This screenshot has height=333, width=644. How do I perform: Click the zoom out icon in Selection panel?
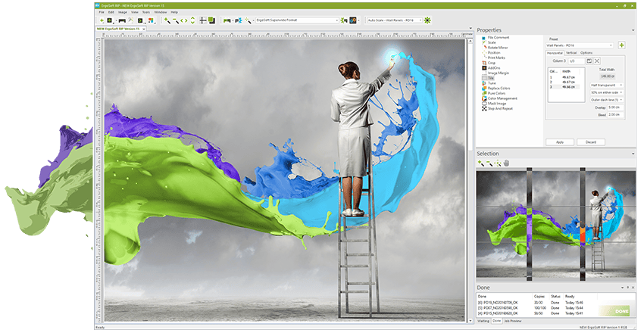[x=489, y=163]
